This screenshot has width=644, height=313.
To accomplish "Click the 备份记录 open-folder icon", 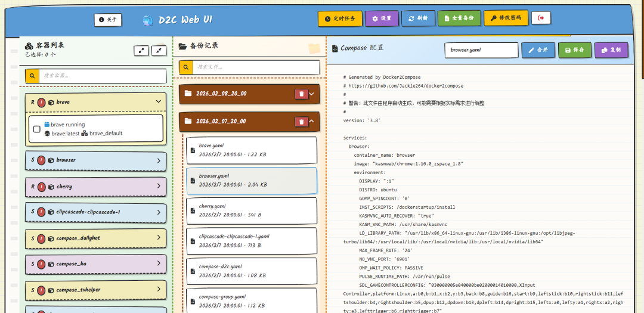I will 182,47.
